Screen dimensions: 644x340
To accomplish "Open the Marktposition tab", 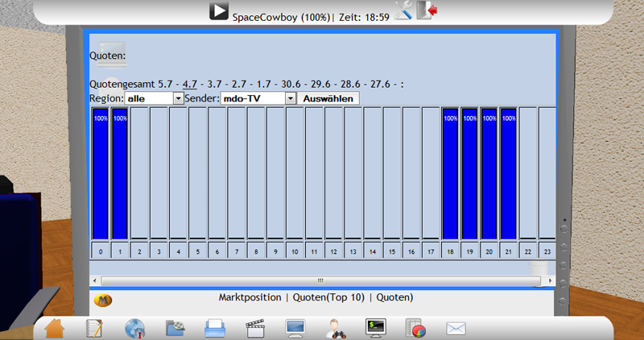I will click(x=250, y=297).
